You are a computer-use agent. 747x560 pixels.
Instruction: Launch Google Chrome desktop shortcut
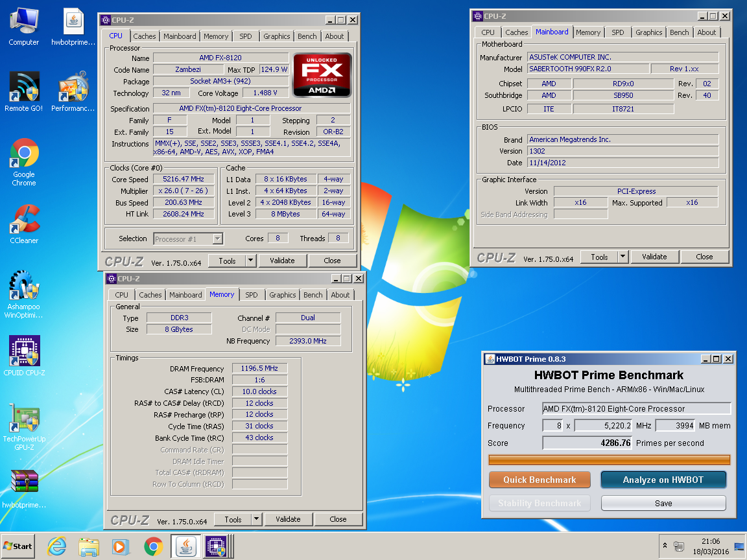coord(24,162)
